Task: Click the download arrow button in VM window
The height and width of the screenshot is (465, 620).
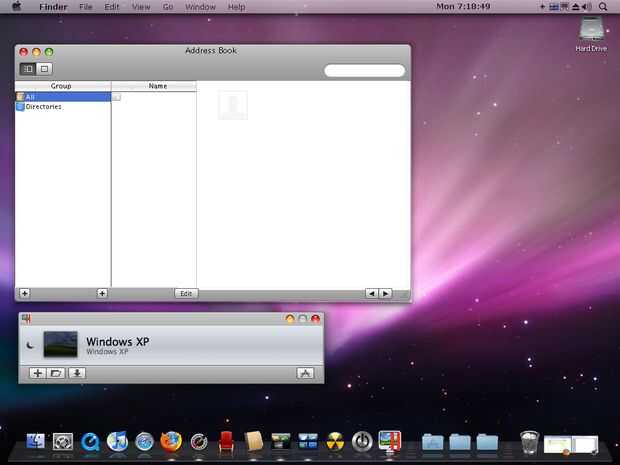Action: point(77,373)
